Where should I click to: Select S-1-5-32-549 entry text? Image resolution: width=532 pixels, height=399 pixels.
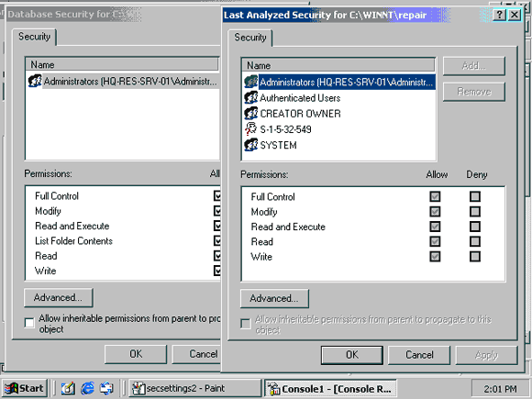click(285, 129)
